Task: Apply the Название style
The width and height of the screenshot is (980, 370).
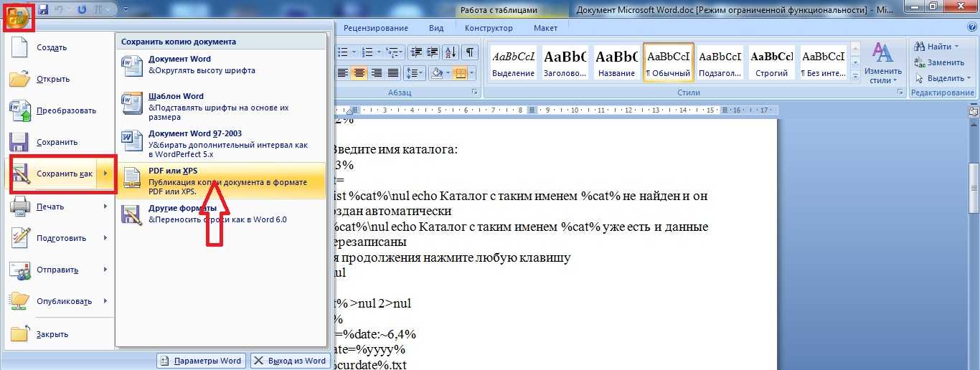Action: tap(616, 62)
